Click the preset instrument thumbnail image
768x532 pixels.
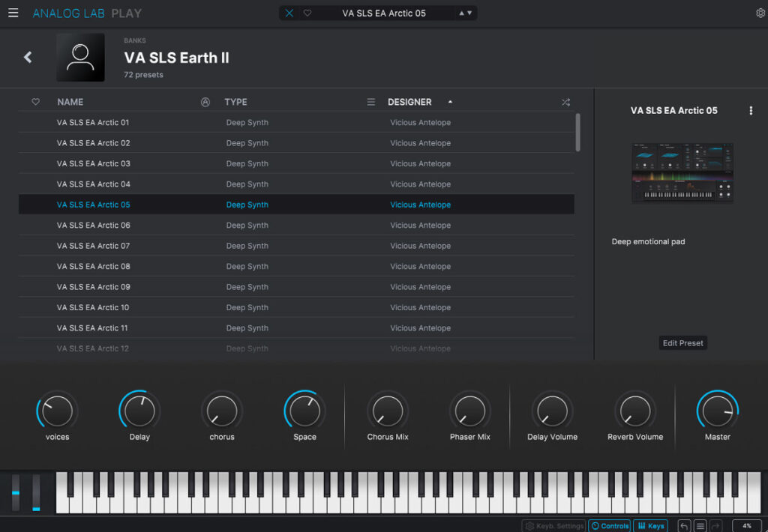pyautogui.click(x=682, y=172)
